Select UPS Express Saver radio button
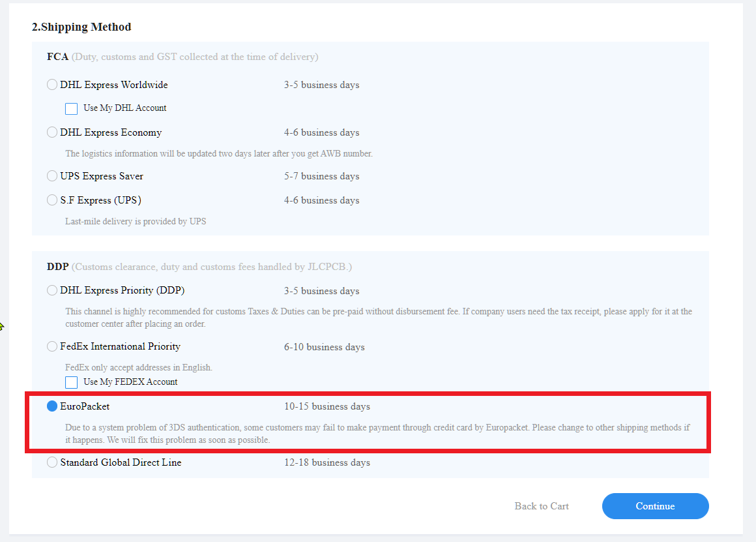Screen dimensions: 756x542 pyautogui.click(x=52, y=176)
